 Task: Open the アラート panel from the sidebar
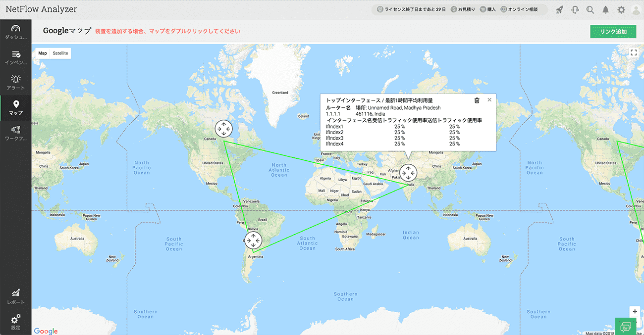15,81
